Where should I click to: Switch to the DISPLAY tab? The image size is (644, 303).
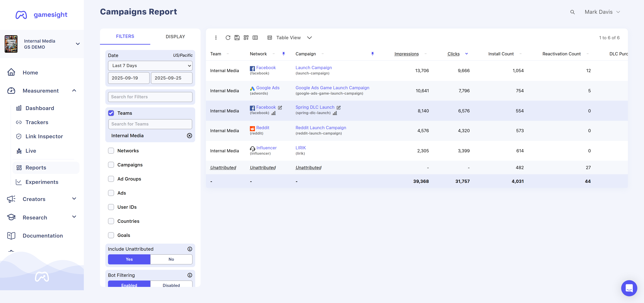(175, 37)
